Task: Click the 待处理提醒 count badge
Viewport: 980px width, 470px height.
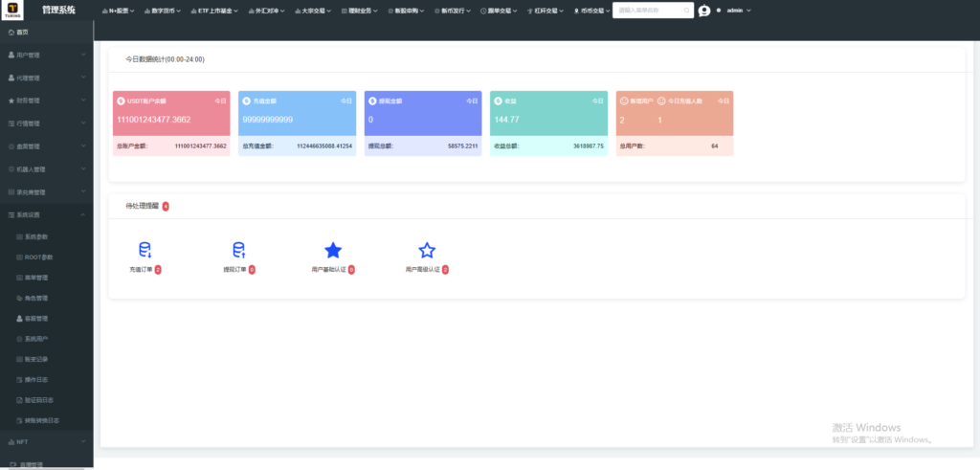Action: click(x=166, y=206)
